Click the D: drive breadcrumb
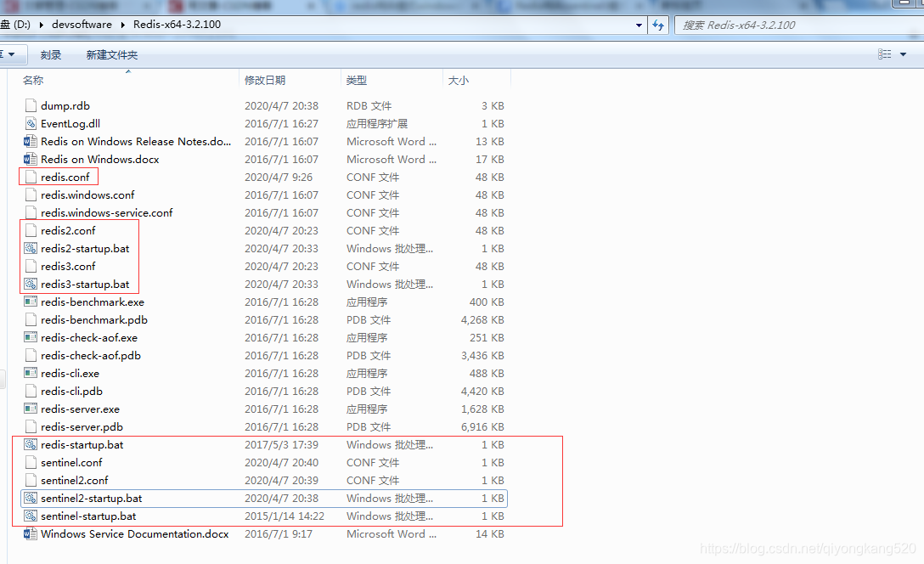Viewport: 924px width, 564px height. pos(15,24)
